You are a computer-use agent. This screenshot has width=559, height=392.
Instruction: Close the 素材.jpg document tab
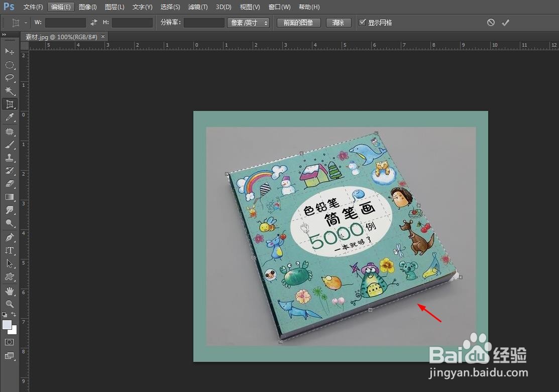103,36
